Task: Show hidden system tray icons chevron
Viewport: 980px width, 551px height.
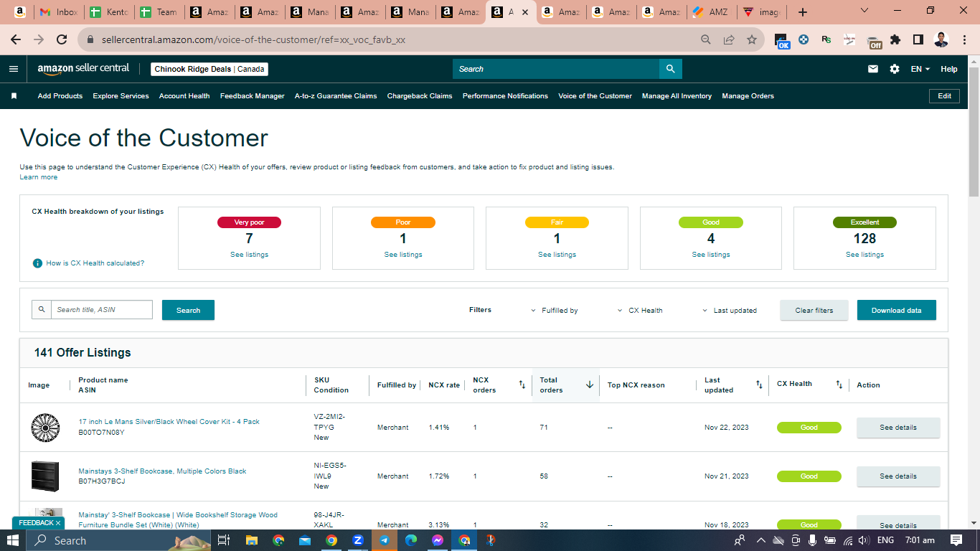Action: pos(760,540)
